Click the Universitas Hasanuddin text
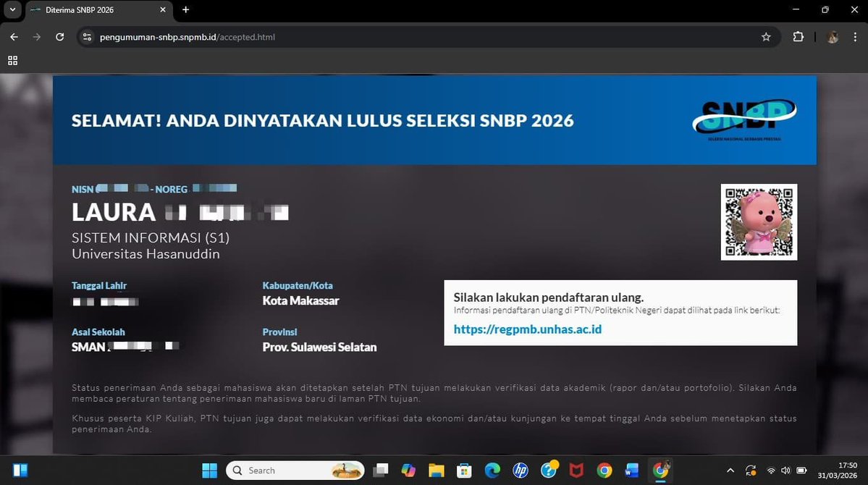This screenshot has height=485, width=868. [146, 254]
